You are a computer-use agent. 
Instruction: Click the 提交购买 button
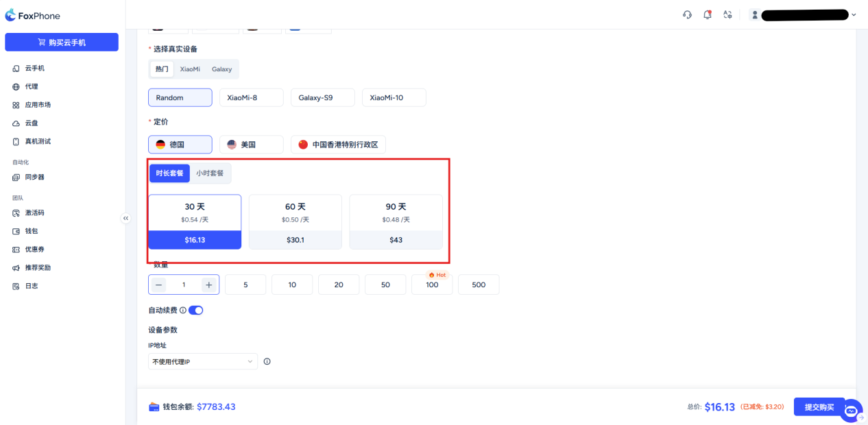point(819,407)
